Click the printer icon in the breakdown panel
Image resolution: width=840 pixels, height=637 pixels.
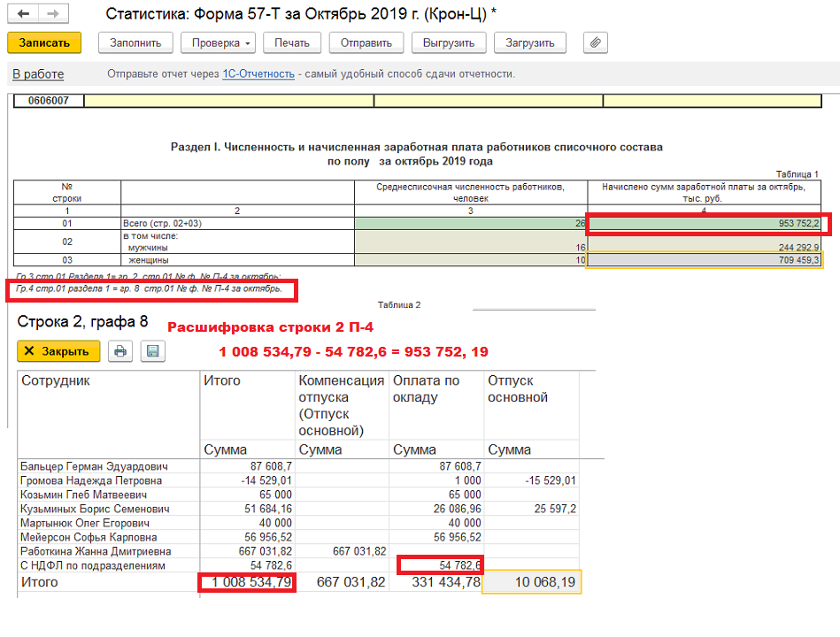[x=120, y=351]
